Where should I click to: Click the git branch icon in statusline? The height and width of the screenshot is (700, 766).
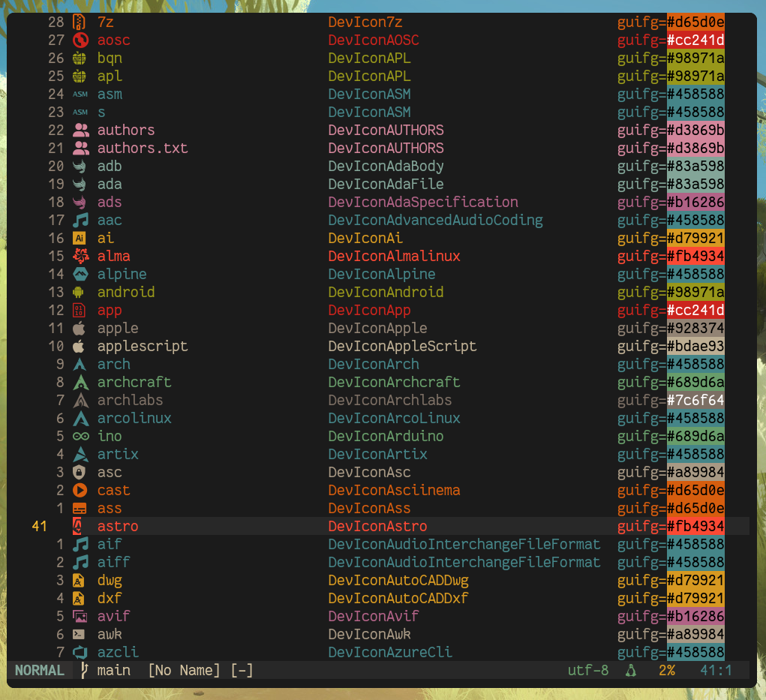(85, 670)
